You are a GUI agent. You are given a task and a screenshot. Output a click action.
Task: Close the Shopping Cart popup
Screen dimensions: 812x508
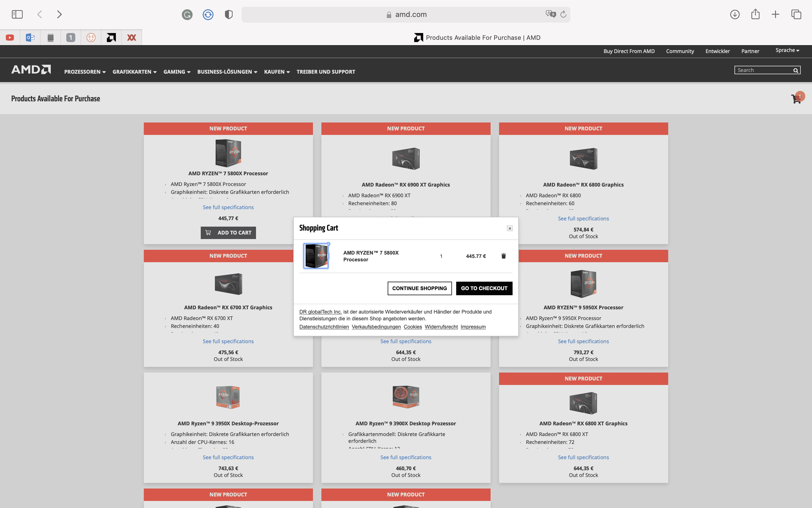pyautogui.click(x=510, y=229)
